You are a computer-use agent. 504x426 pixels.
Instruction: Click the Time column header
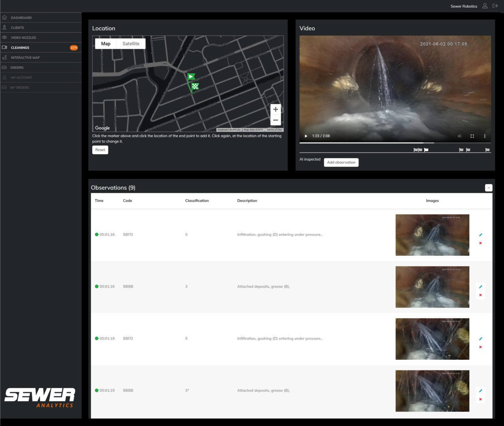pos(99,201)
